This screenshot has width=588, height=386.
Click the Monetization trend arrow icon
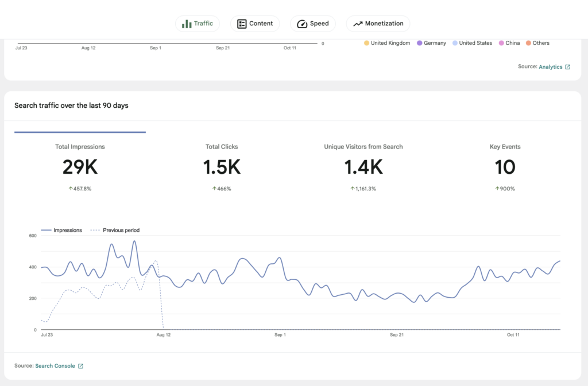pyautogui.click(x=358, y=24)
